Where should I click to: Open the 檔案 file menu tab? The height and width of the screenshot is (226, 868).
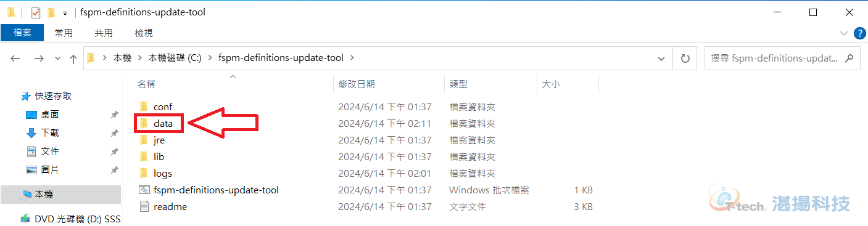point(22,33)
